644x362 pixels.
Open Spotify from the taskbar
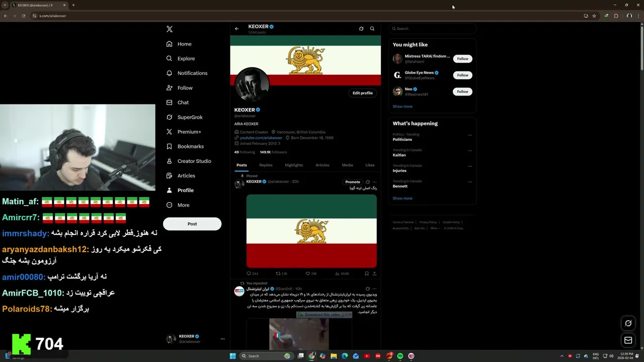(400, 356)
